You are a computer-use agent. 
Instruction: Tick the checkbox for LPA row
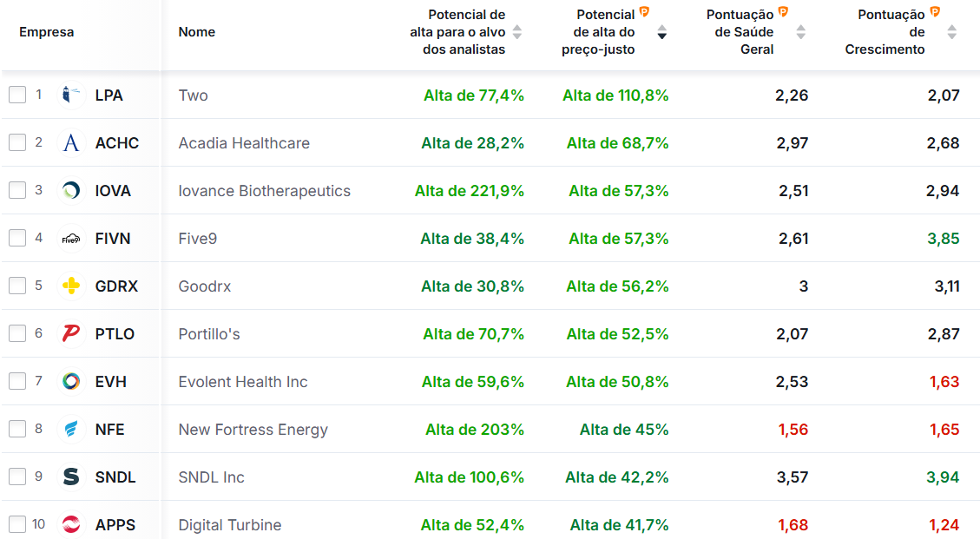17,95
